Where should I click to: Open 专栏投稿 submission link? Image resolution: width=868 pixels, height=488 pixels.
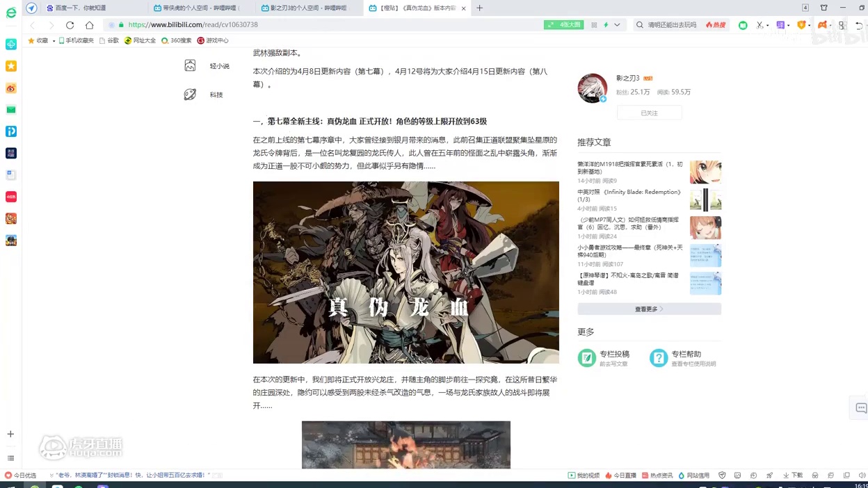point(604,358)
